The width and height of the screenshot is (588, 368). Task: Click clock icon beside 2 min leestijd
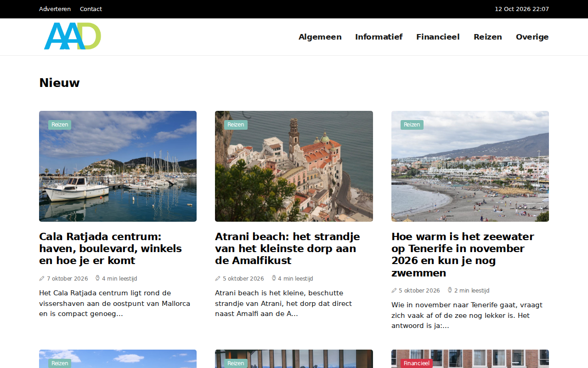[450, 290]
